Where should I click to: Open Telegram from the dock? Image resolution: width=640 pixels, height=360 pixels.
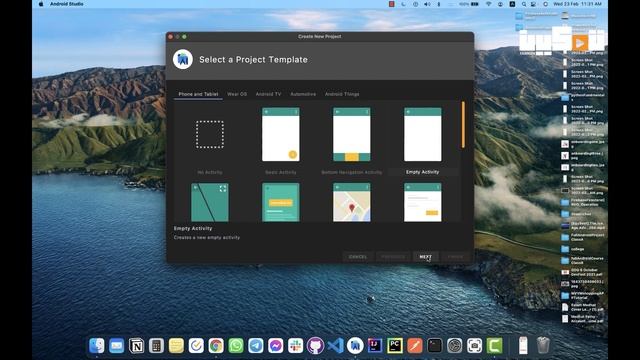pyautogui.click(x=256, y=346)
